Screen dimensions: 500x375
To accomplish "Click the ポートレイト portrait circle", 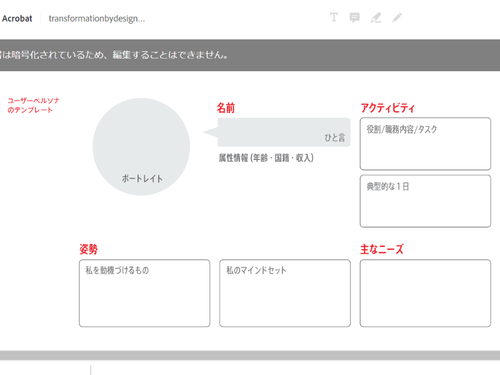I will [x=141, y=147].
